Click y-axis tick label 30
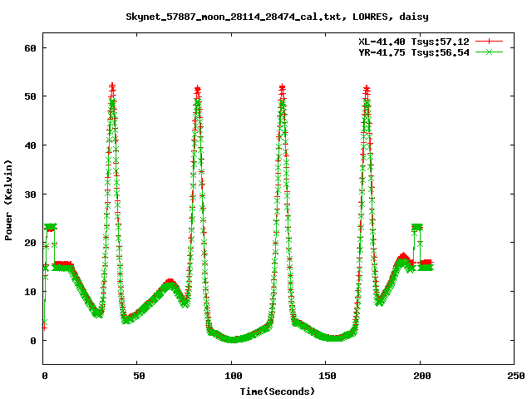 [30, 195]
